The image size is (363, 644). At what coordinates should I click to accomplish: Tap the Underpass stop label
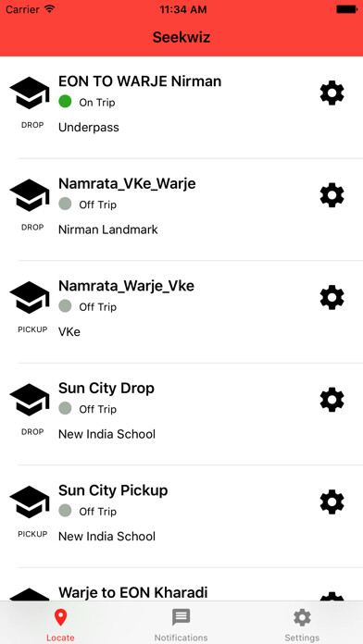[x=89, y=128]
